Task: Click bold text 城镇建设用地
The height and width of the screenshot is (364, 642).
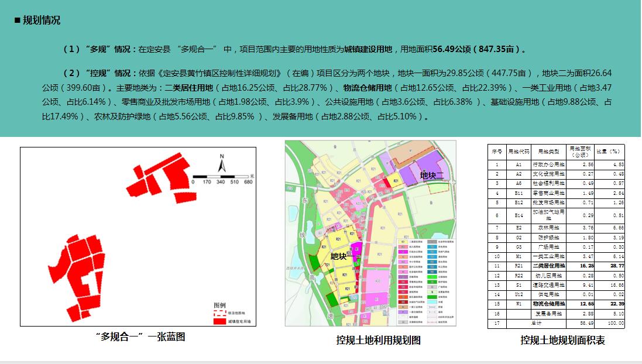Action: tap(368, 50)
